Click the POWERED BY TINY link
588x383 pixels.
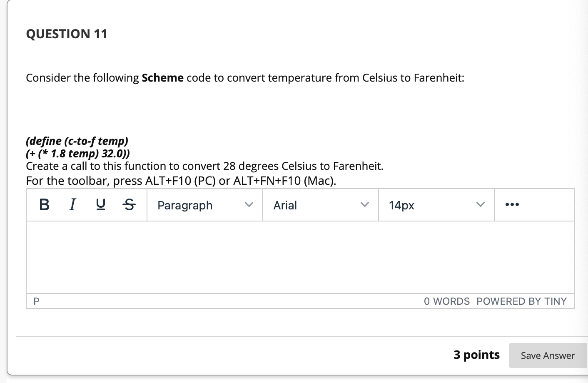[522, 301]
